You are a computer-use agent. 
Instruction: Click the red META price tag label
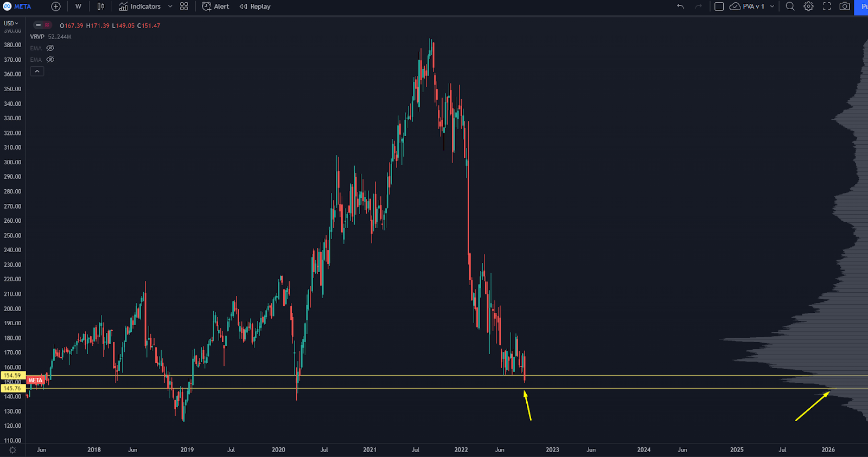click(x=35, y=380)
